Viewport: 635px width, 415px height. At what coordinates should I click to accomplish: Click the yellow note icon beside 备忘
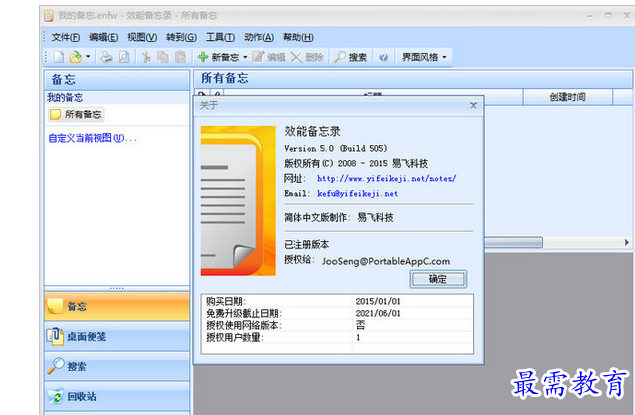click(x=55, y=306)
